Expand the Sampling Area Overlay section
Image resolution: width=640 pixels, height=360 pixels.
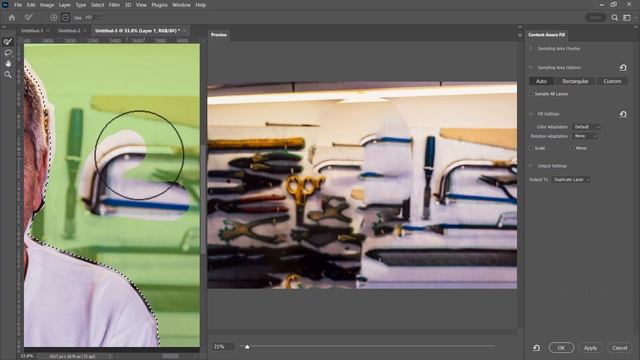click(531, 49)
